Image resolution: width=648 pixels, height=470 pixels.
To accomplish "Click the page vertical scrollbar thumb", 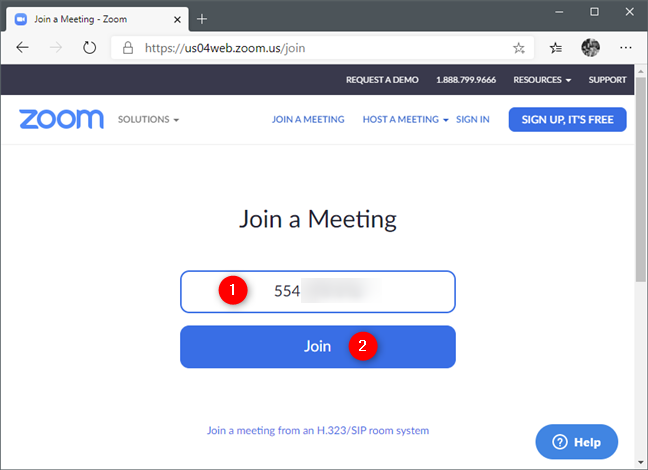I will (x=641, y=180).
